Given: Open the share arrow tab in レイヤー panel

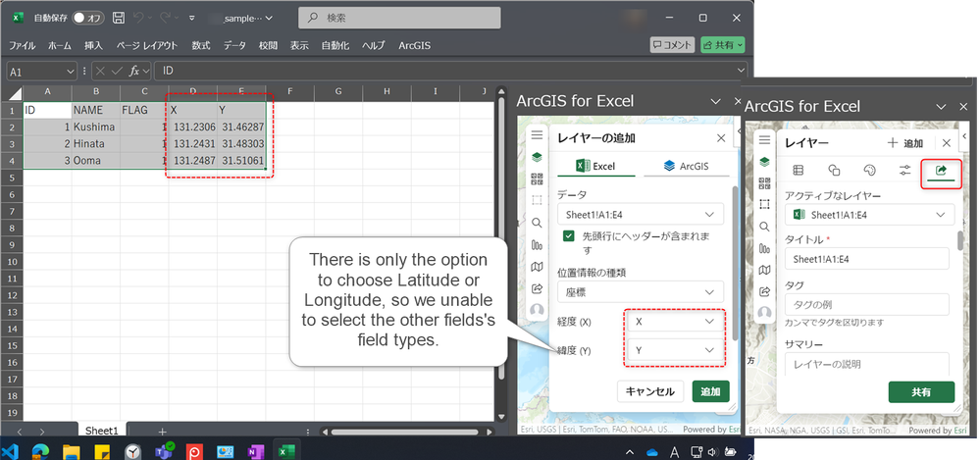Looking at the screenshot, I should pos(941,170).
